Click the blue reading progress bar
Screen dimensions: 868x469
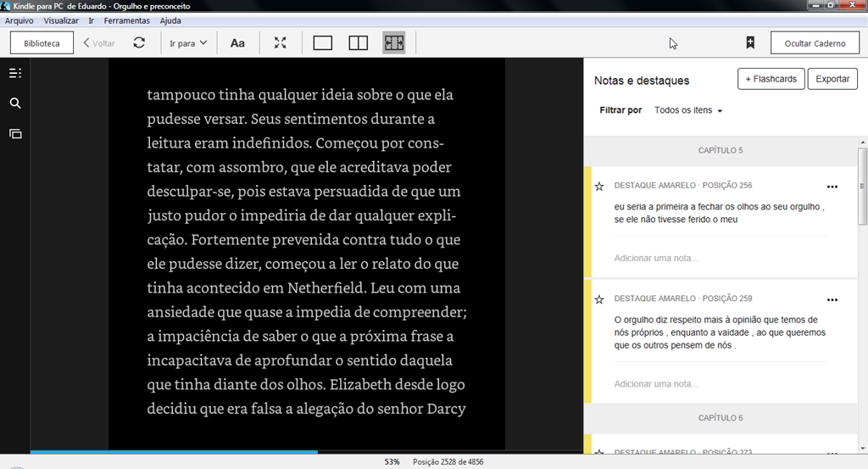174,452
